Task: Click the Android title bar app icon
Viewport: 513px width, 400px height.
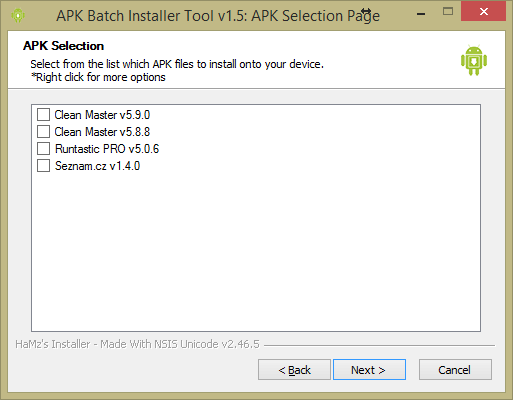Action: [x=18, y=15]
